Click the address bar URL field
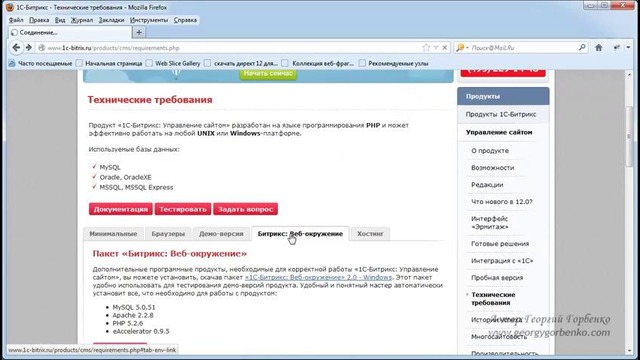This screenshot has width=640, height=360. pos(233,48)
